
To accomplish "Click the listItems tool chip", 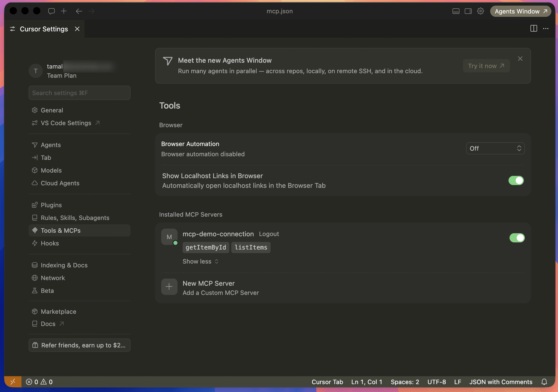I will [251, 247].
